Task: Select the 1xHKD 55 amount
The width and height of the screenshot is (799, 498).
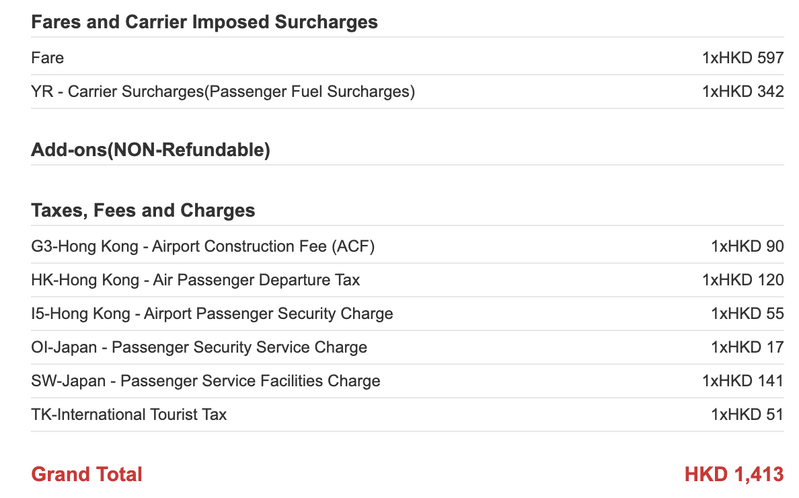Action: 747,314
